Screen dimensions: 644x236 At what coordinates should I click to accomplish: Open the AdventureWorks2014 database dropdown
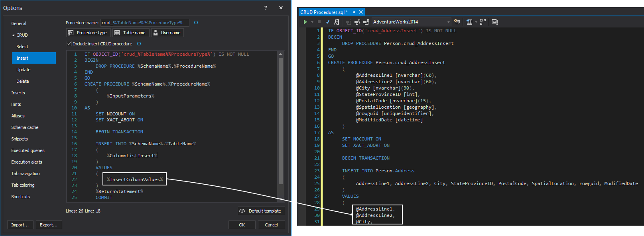pyautogui.click(x=448, y=22)
